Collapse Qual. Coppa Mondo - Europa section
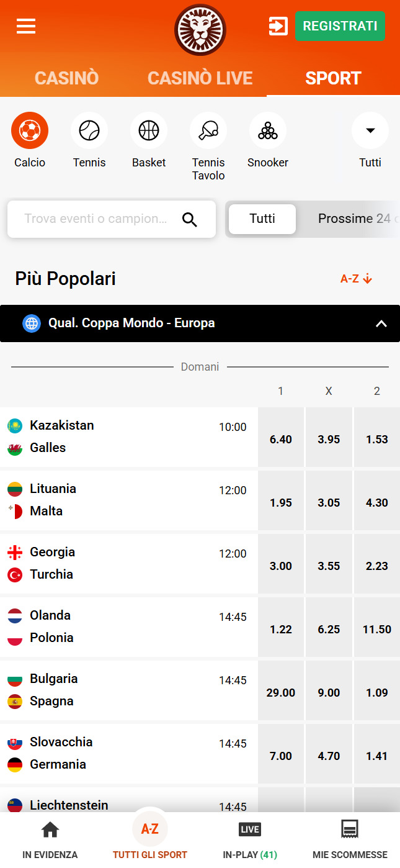Screen dimensions: 400x868 (x=381, y=323)
